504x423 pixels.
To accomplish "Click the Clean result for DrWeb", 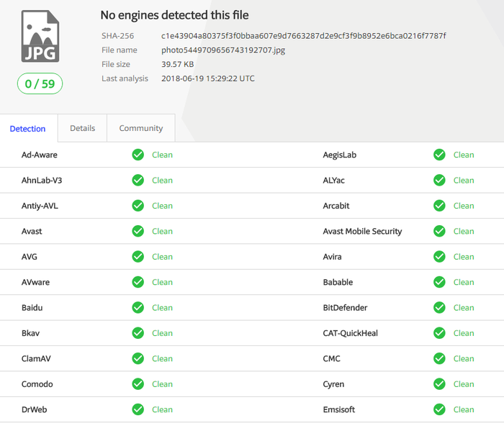I will pyautogui.click(x=162, y=409).
